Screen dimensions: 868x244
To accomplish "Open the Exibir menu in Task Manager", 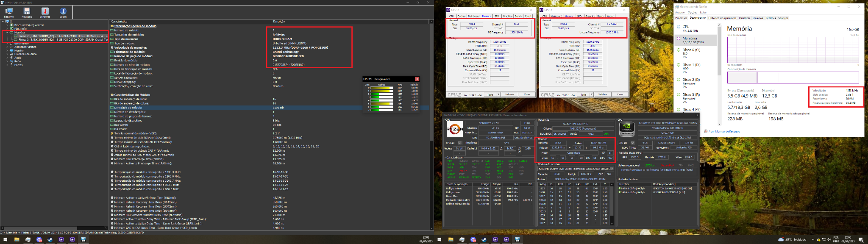I will pyautogui.click(x=703, y=12).
